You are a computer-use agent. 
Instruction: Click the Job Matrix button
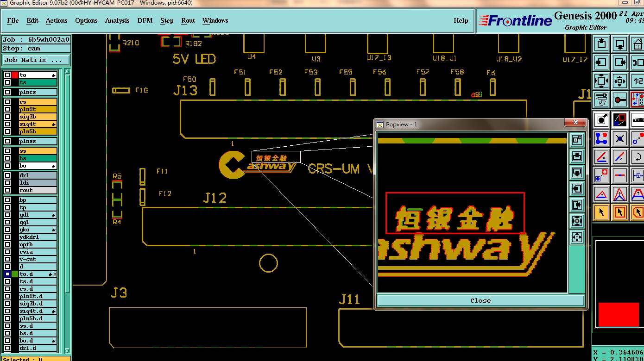click(x=36, y=60)
